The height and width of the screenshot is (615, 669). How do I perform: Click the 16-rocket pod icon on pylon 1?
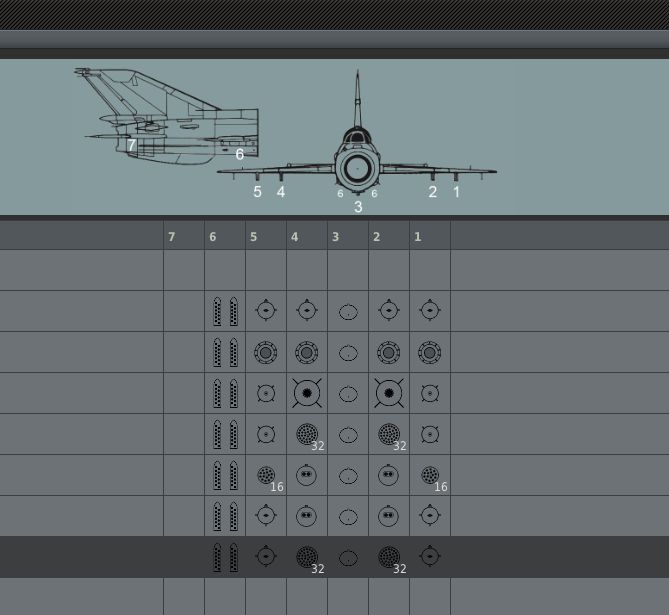(430, 475)
